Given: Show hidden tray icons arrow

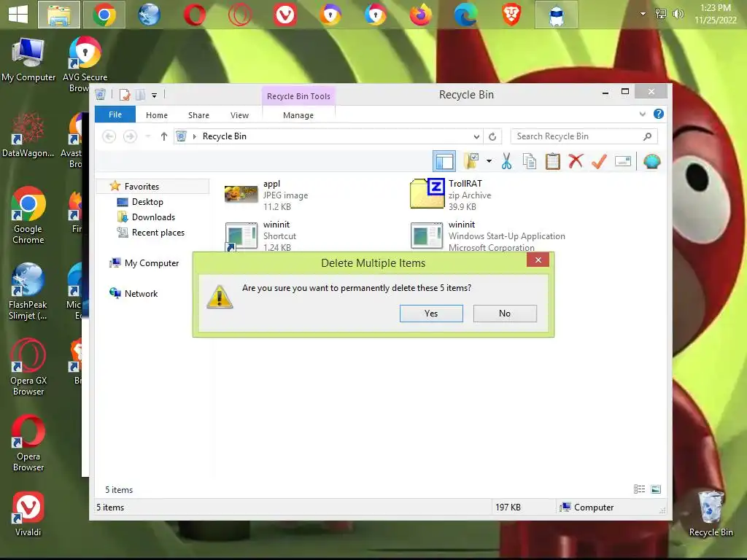Looking at the screenshot, I should pyautogui.click(x=643, y=14).
